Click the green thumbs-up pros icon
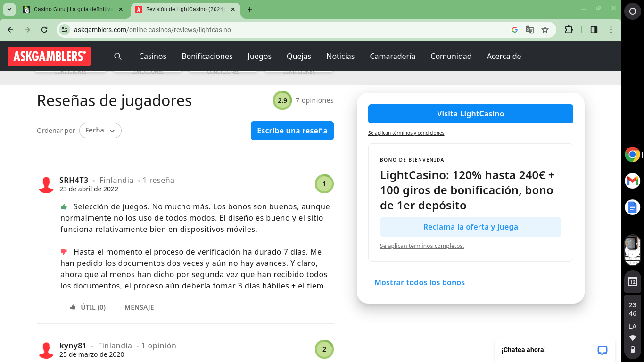644x362 pixels. (64, 206)
